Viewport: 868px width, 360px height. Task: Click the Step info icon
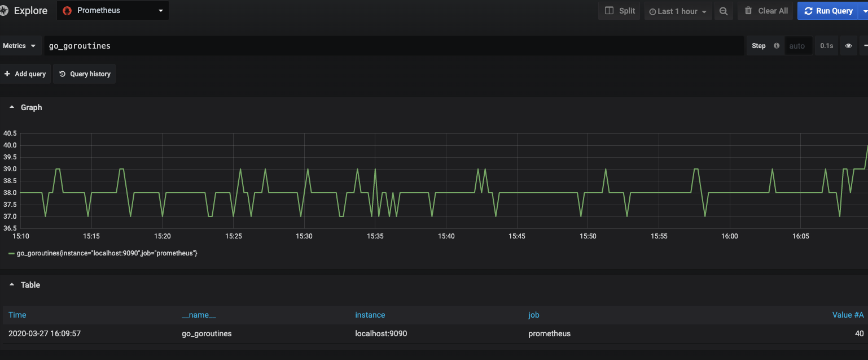click(x=776, y=46)
